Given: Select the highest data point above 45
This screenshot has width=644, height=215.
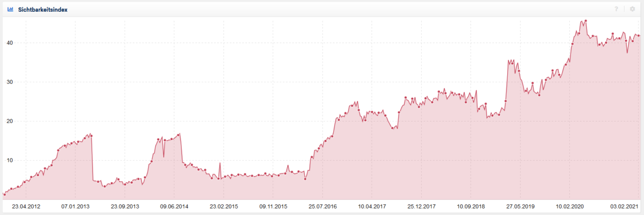Looking at the screenshot, I should [x=586, y=21].
